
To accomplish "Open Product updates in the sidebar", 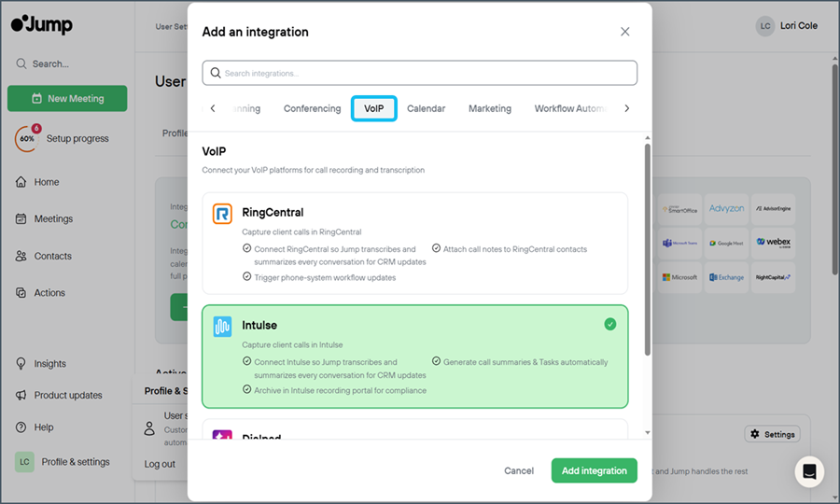I will tap(59, 396).
